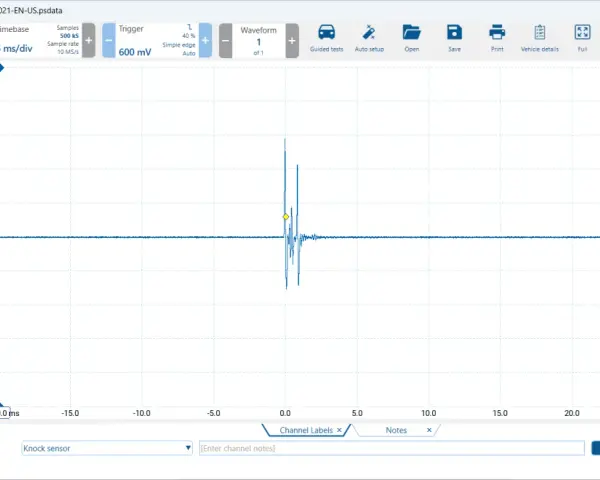Click the 20.0 time axis label
The width and height of the screenshot is (600, 480).
pos(572,413)
